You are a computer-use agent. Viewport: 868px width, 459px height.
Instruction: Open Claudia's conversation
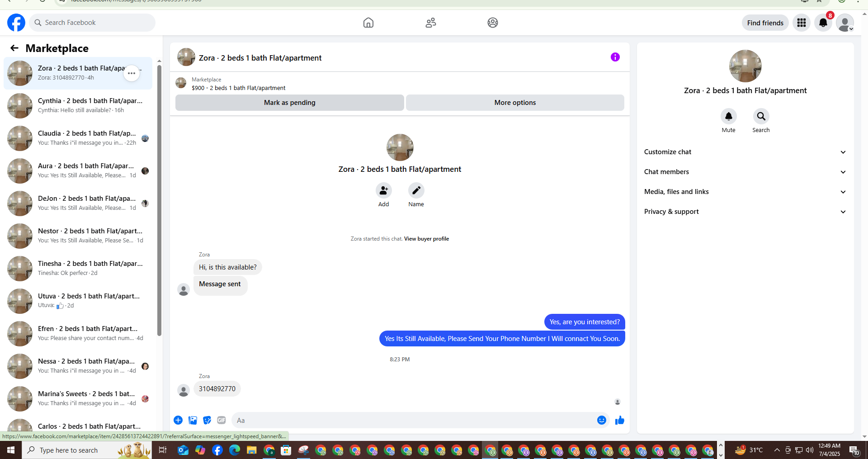point(78,138)
